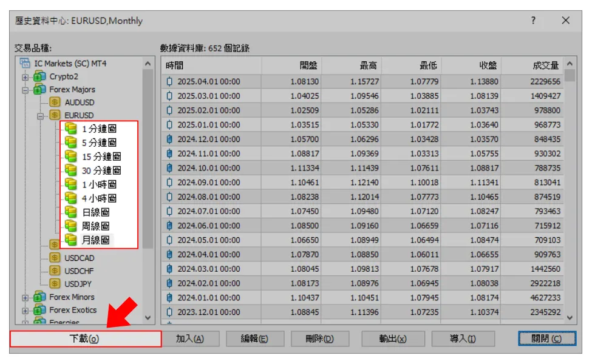Collapse the EURUSD timeframe list
Screen dimensions: 592x364
tap(40, 115)
